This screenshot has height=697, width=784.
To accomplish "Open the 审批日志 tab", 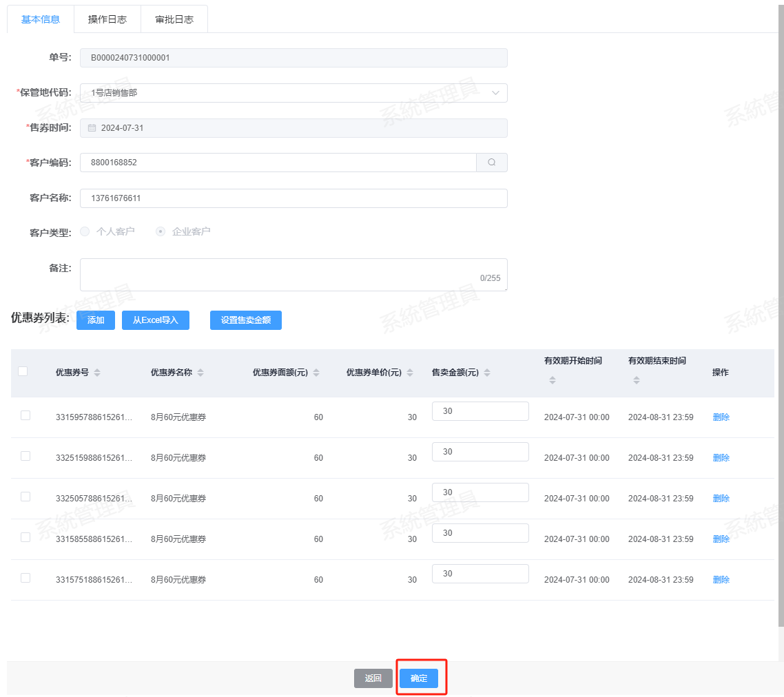I will click(174, 19).
